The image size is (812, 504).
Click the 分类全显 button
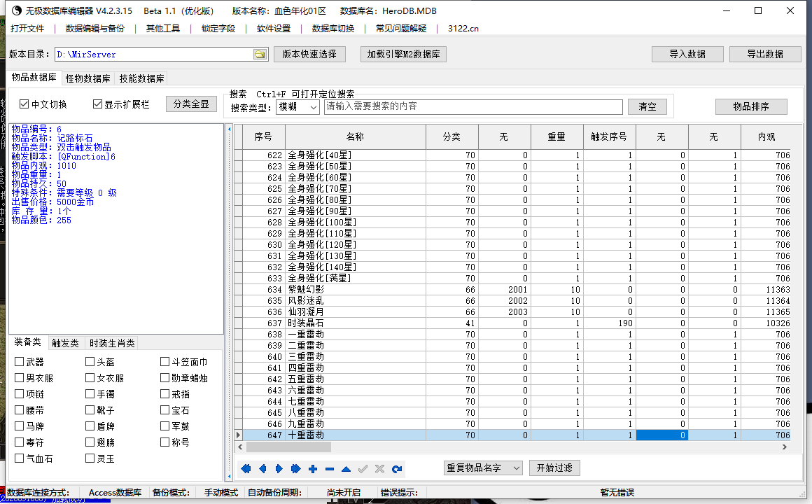[191, 104]
